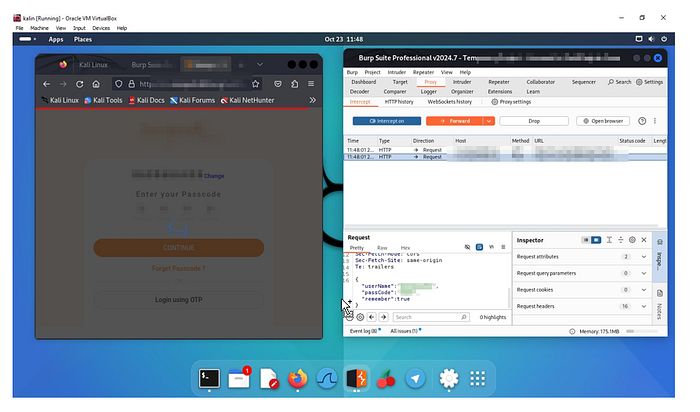Toggle hide non-printable characters icon
The height and width of the screenshot is (412, 700).
(467, 247)
